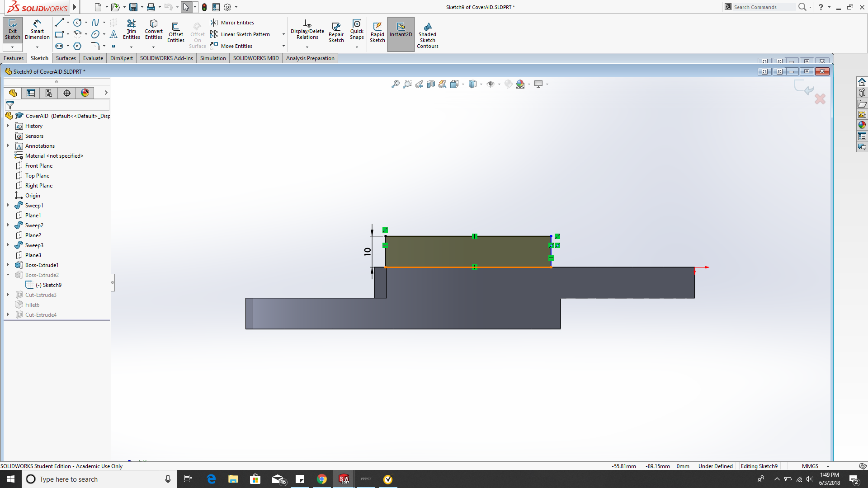
Task: Click the Save icon
Action: pyautogui.click(x=133, y=7)
